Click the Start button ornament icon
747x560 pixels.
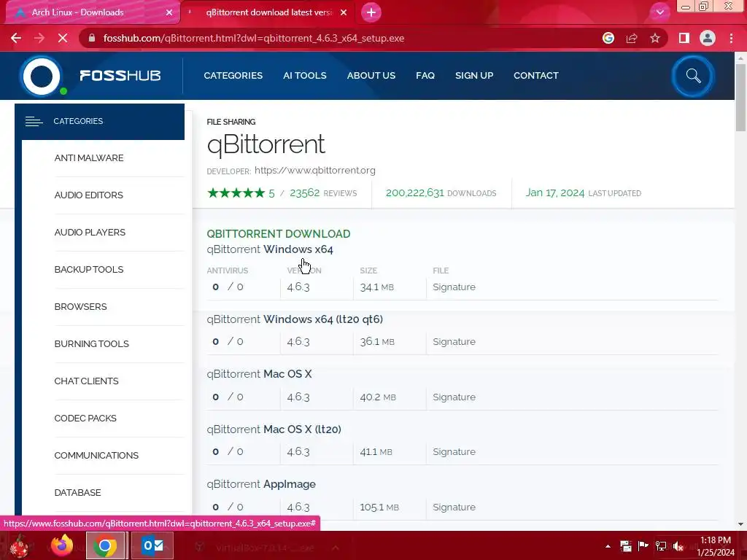pos(19,545)
